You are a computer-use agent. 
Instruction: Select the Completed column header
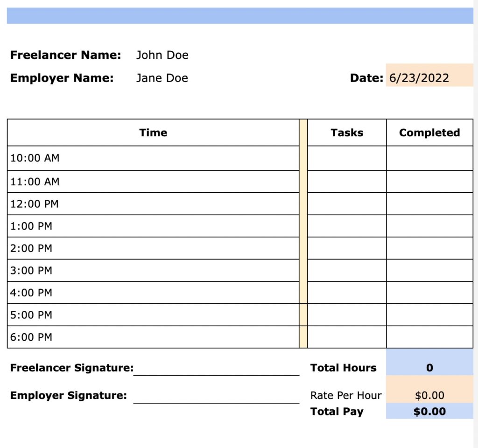[429, 133]
